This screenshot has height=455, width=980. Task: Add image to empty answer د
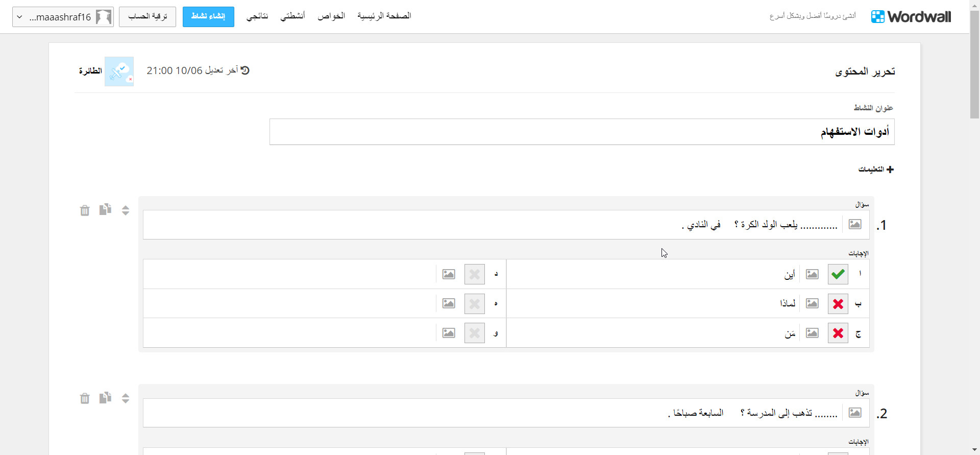(x=449, y=274)
